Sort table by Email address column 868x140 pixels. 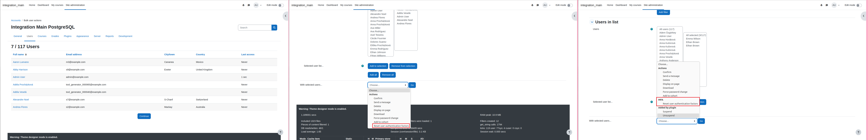[74, 55]
